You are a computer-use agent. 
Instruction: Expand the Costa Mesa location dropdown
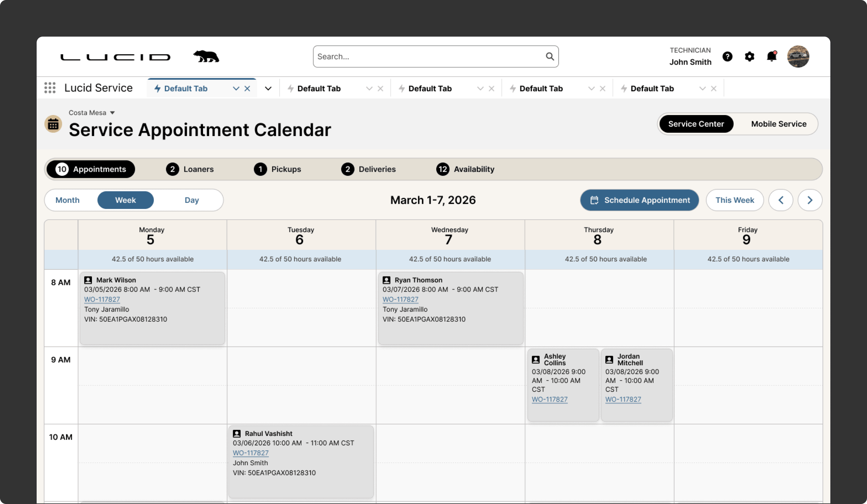112,113
